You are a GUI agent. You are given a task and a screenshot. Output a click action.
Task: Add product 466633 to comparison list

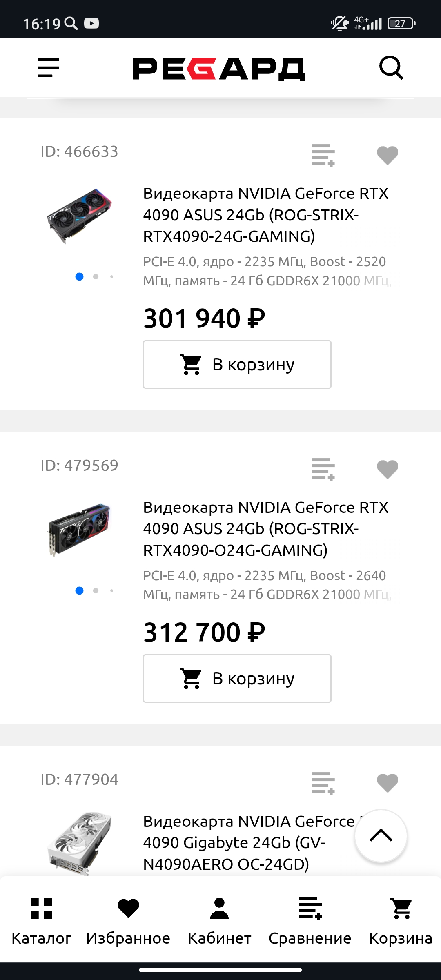click(323, 155)
